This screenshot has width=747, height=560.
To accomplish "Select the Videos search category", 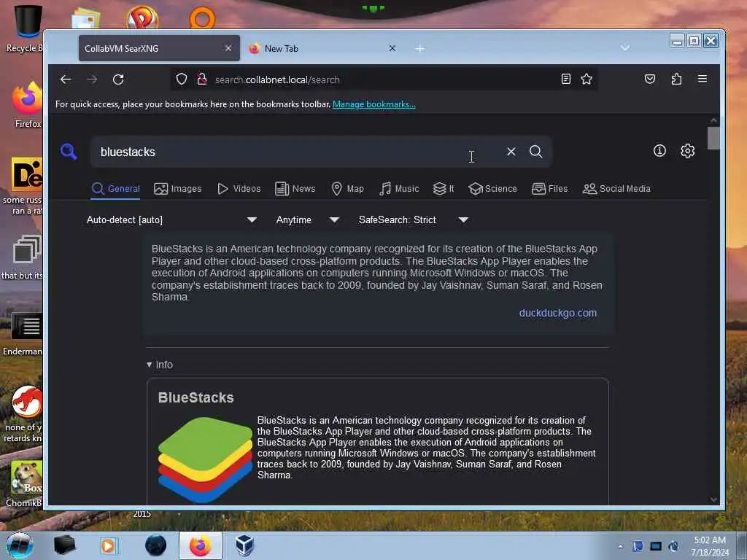I will [x=239, y=189].
